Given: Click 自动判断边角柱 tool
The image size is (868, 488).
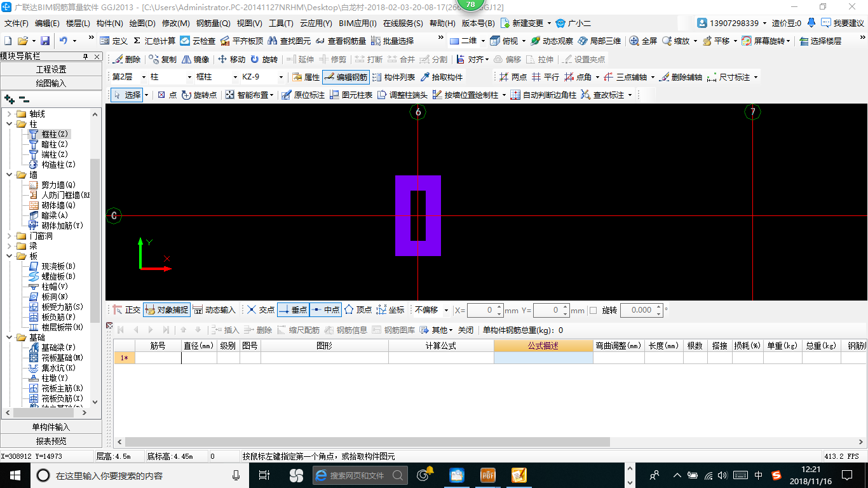Looking at the screenshot, I should [543, 95].
